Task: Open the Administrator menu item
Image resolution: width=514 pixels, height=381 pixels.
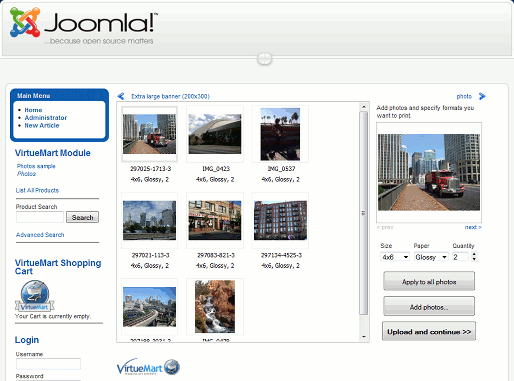Action: (46, 118)
